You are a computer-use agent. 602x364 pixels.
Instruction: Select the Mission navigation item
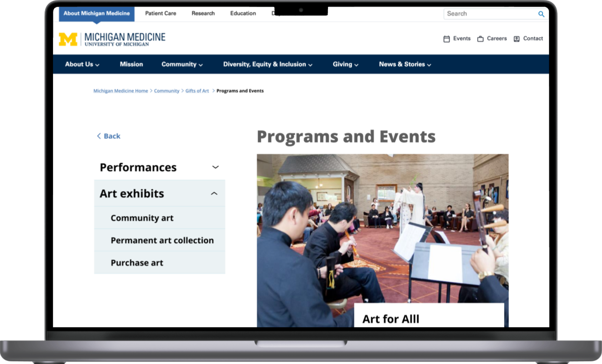click(x=131, y=65)
